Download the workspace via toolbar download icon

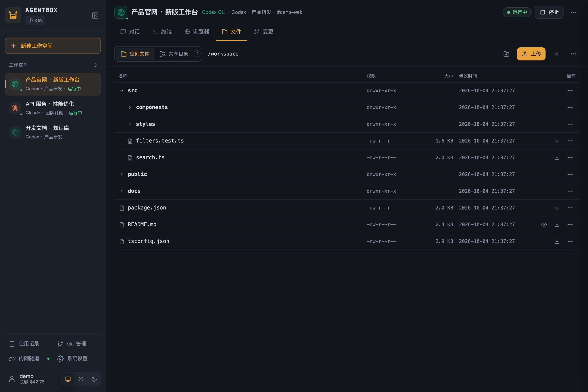tap(556, 54)
